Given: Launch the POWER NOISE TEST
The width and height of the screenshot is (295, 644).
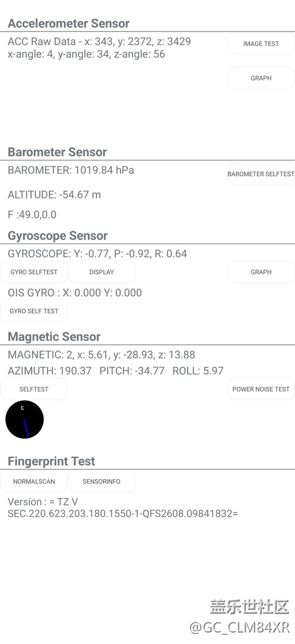Looking at the screenshot, I should [x=261, y=389].
